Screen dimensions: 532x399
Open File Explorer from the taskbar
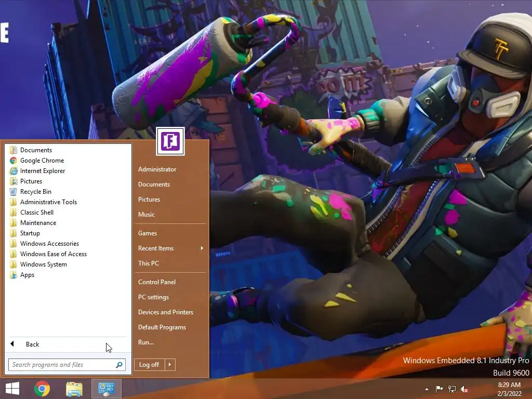[74, 389]
